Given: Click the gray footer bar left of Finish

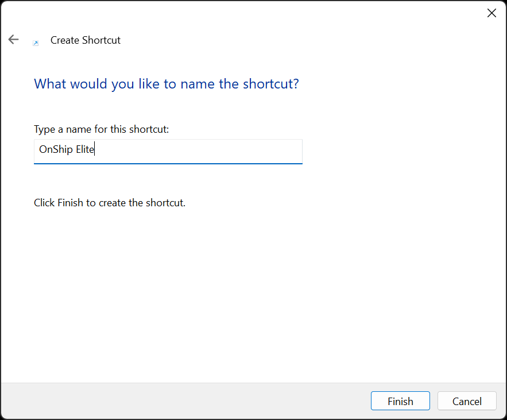Looking at the screenshot, I should pyautogui.click(x=184, y=401).
